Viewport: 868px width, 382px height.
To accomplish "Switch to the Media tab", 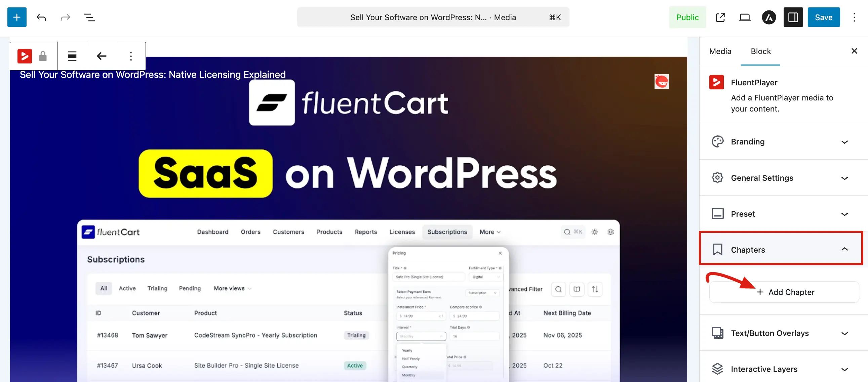I will click(720, 51).
